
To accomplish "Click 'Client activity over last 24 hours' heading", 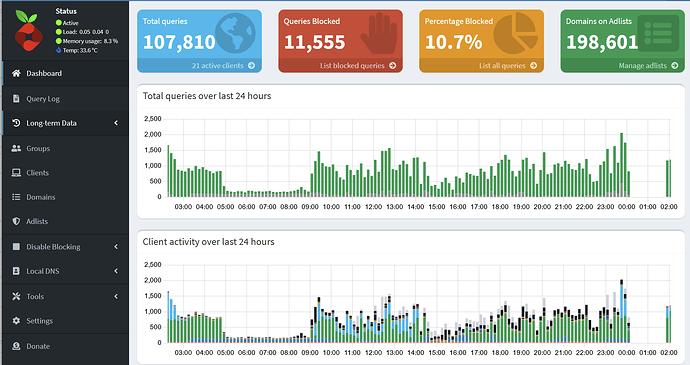I will tap(208, 242).
